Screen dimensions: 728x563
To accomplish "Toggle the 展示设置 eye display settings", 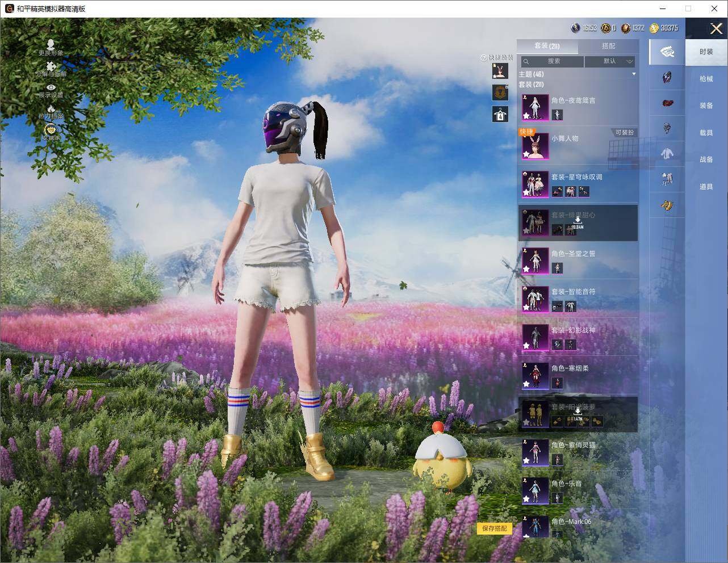I will [51, 87].
